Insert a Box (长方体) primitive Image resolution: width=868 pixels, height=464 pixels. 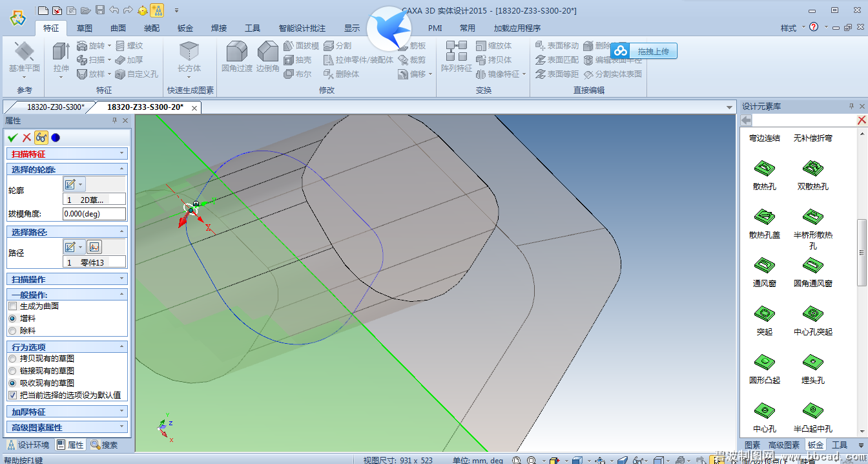[189, 57]
